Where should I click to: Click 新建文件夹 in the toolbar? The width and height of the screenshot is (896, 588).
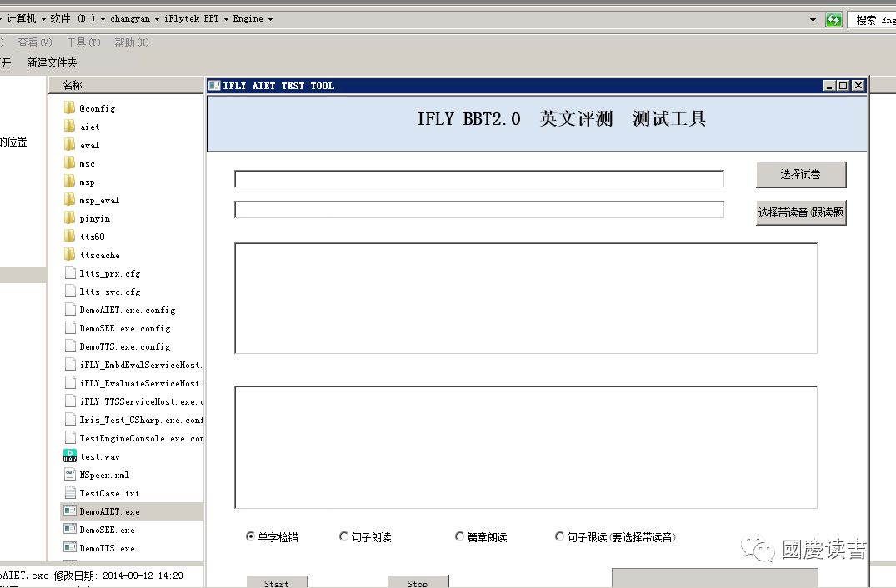(52, 62)
